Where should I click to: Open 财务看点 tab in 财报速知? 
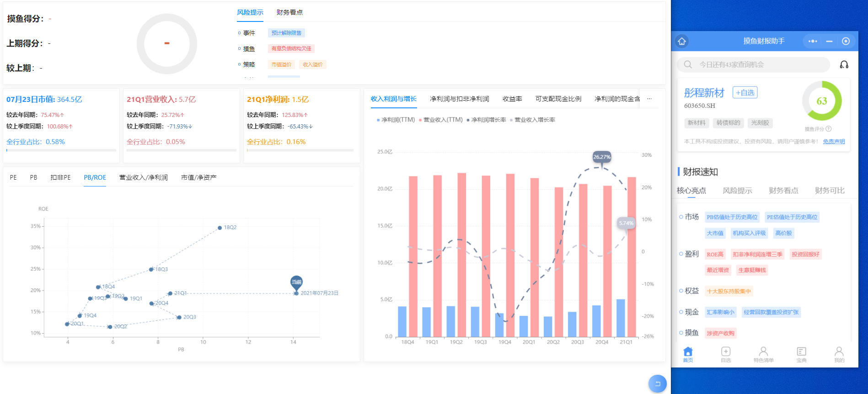pyautogui.click(x=783, y=191)
